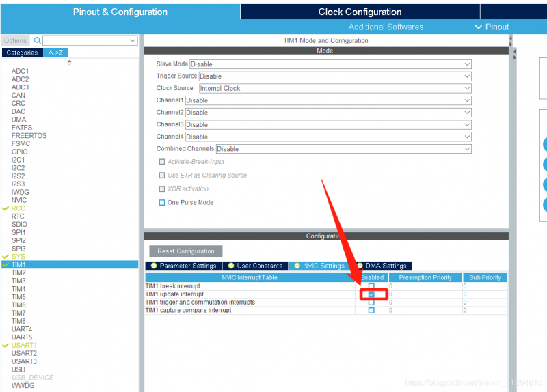547x392 pixels.
Task: Click the Preemption Priority column header
Action: pos(425,278)
